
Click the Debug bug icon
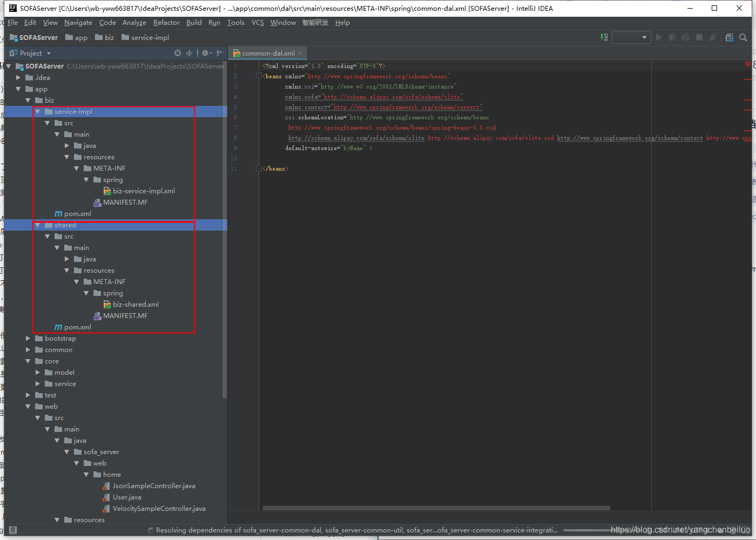(x=672, y=37)
